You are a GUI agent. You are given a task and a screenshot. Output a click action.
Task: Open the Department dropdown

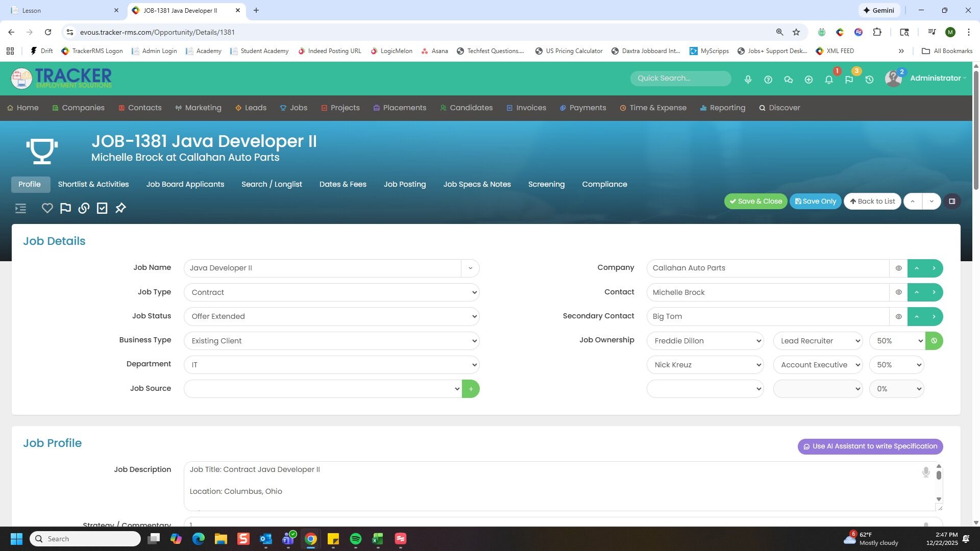331,365
